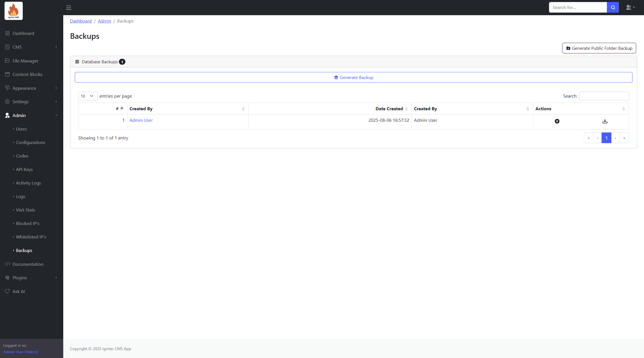Open Activity Logs in Admin menu
Viewport: 644px width, 358px height.
point(28,183)
